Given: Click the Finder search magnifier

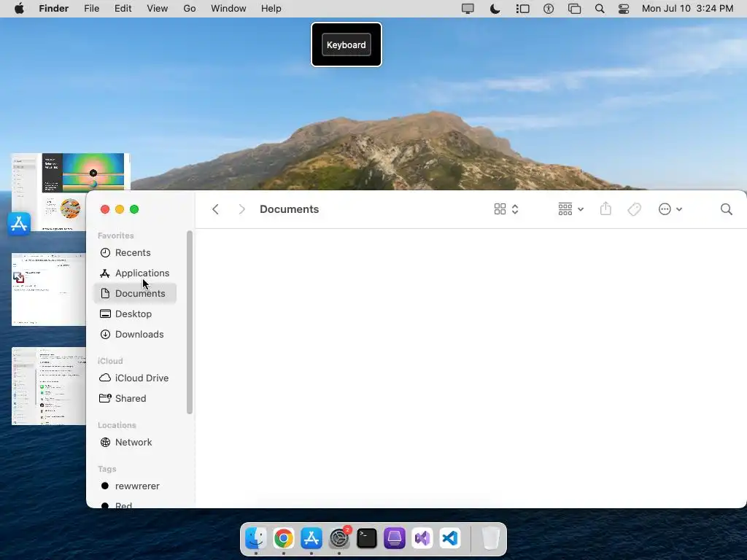Looking at the screenshot, I should pos(726,209).
